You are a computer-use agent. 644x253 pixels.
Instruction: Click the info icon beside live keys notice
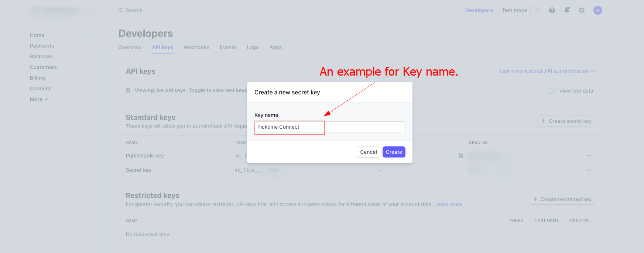tap(128, 90)
